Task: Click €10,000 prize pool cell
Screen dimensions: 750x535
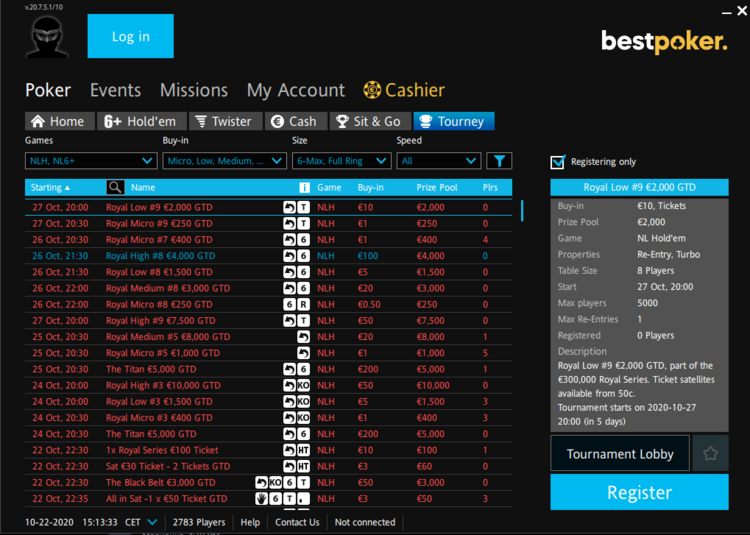Action: pos(433,385)
